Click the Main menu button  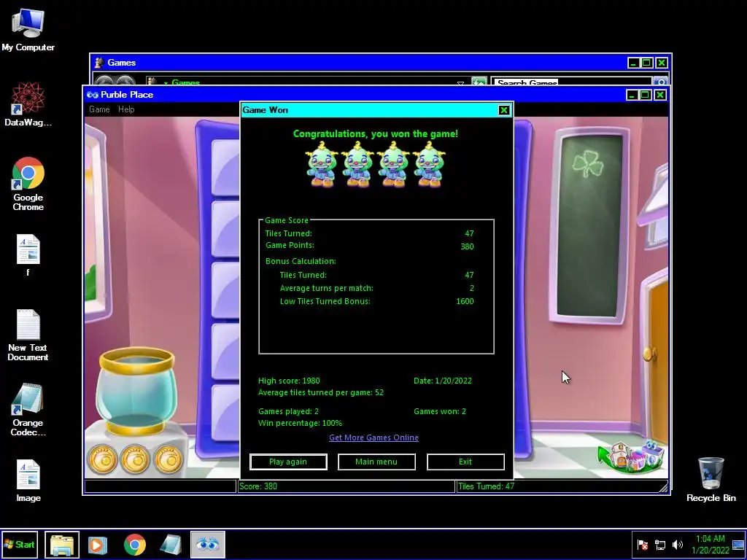click(x=376, y=462)
